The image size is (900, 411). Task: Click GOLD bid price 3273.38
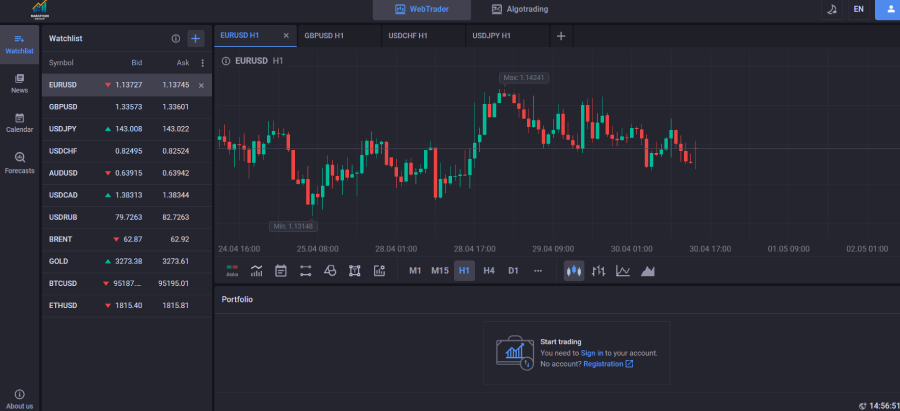(129, 261)
